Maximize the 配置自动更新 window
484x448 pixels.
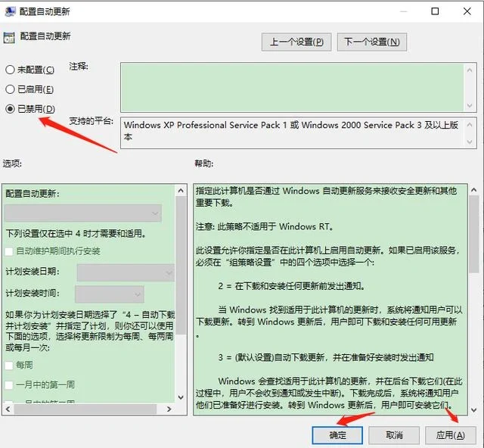[435, 11]
